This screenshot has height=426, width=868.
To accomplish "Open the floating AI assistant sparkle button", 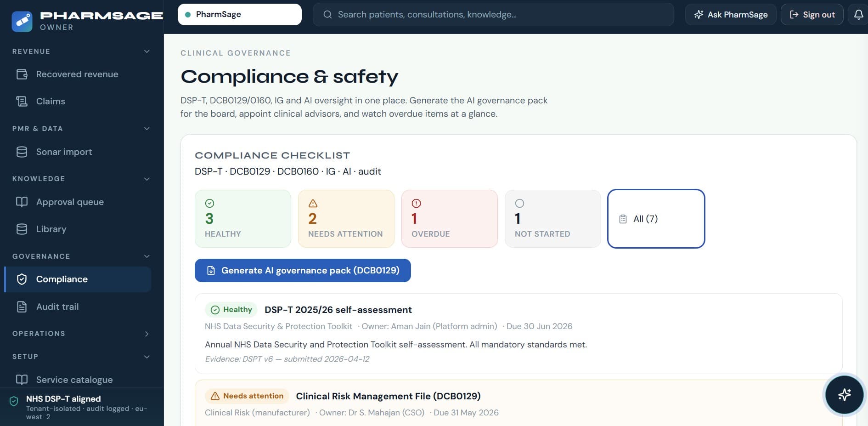I will 844,395.
